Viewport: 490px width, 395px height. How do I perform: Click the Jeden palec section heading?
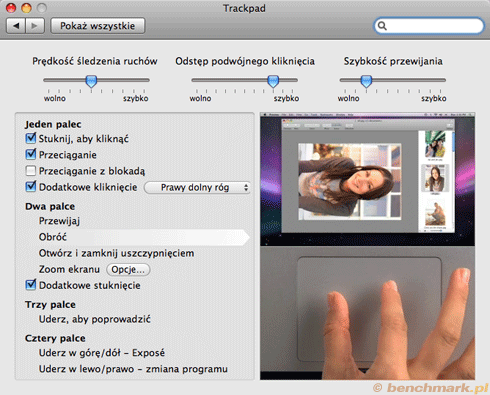[53, 124]
